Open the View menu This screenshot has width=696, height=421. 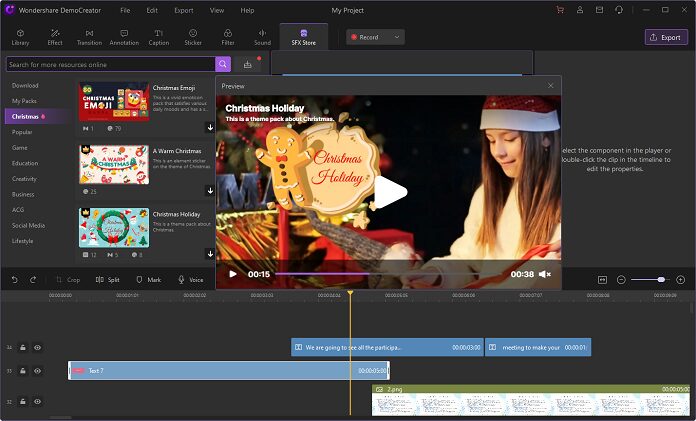tap(217, 10)
